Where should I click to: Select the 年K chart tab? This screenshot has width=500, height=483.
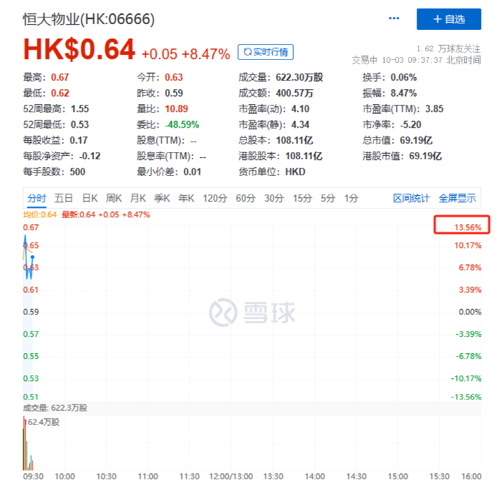[x=186, y=198]
